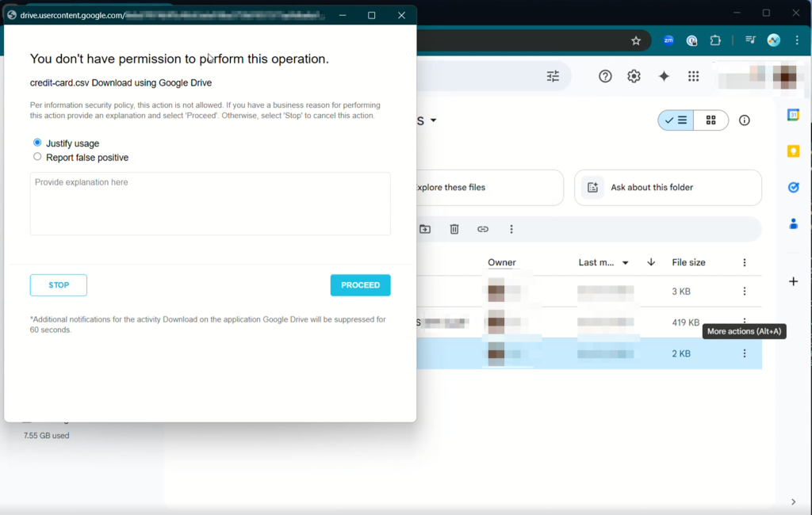
Task: Click the File size column header
Action: (688, 262)
